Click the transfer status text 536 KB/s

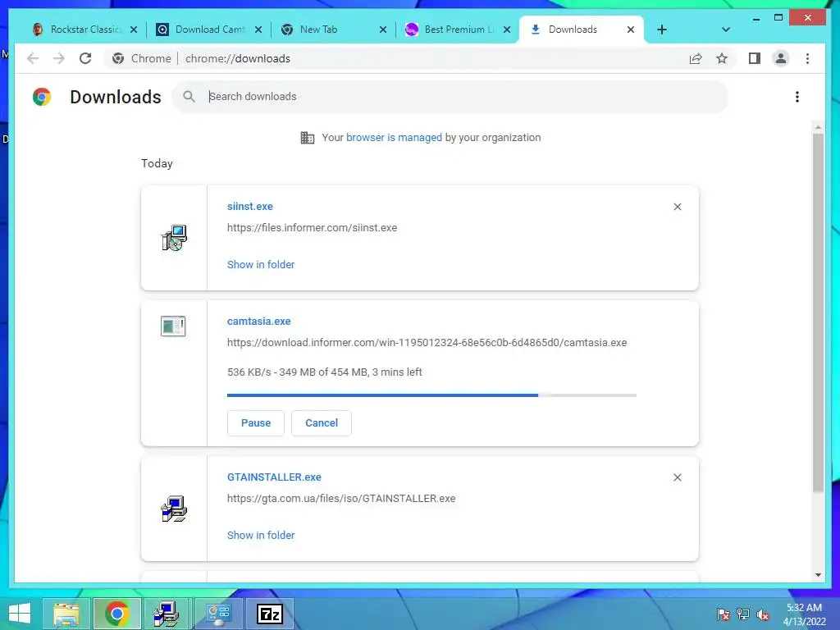click(x=325, y=372)
